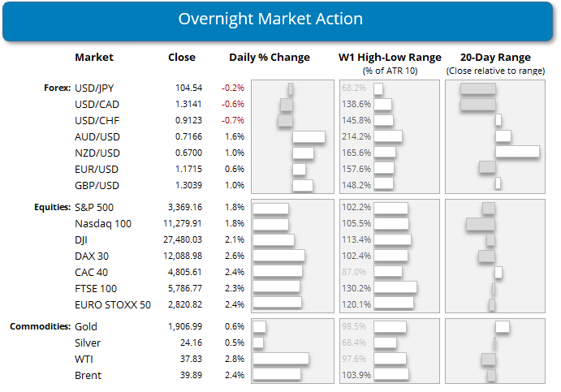Click the EURO STOXX 50 label
This screenshot has height=392, width=561.
tap(112, 303)
